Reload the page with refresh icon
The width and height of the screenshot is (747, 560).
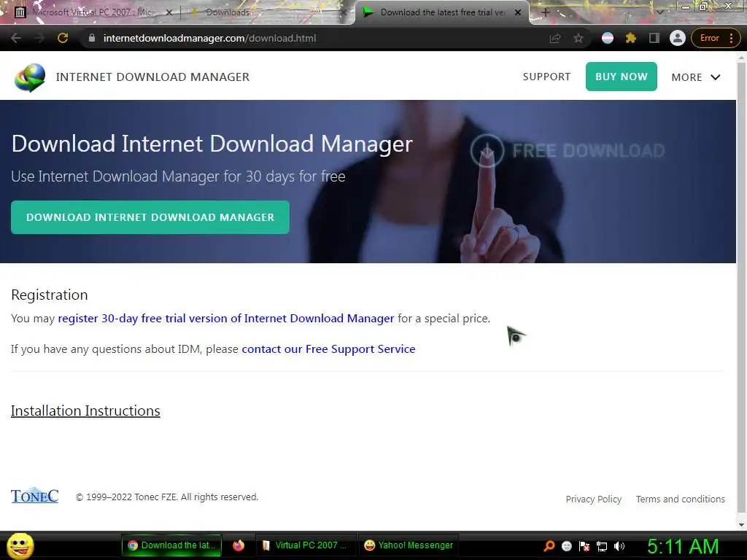coord(63,38)
